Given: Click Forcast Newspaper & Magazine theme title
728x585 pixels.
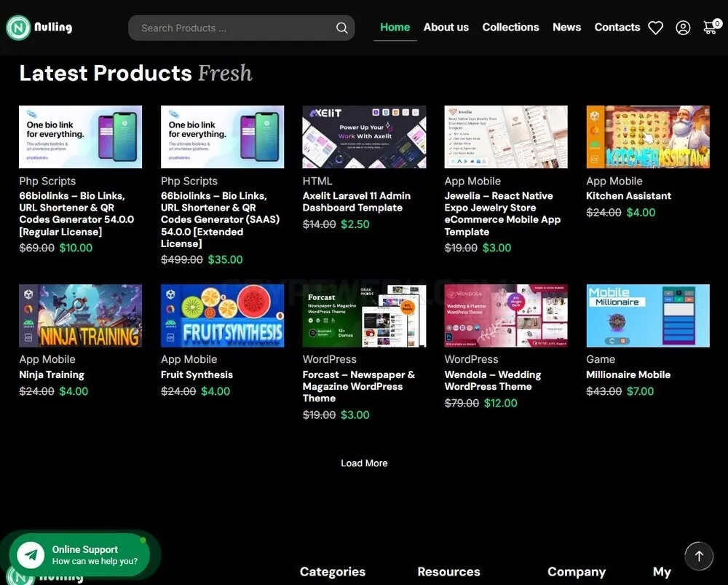Looking at the screenshot, I should (x=359, y=387).
